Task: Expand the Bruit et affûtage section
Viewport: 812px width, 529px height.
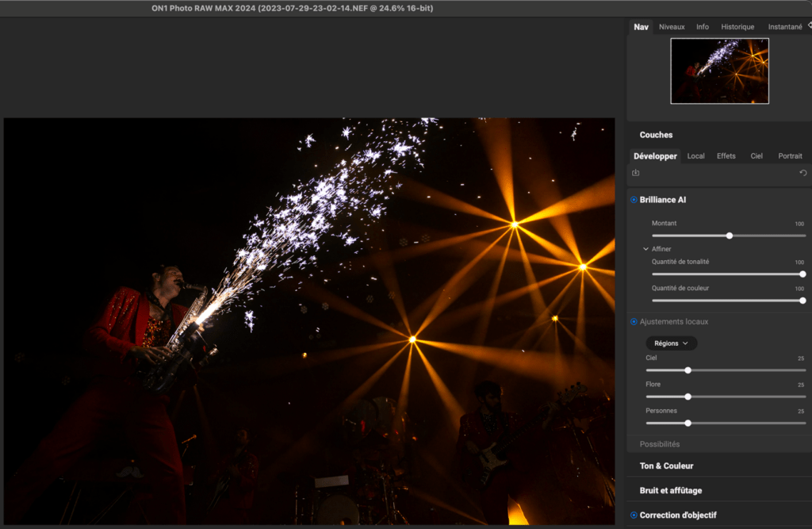Action: pyautogui.click(x=670, y=490)
